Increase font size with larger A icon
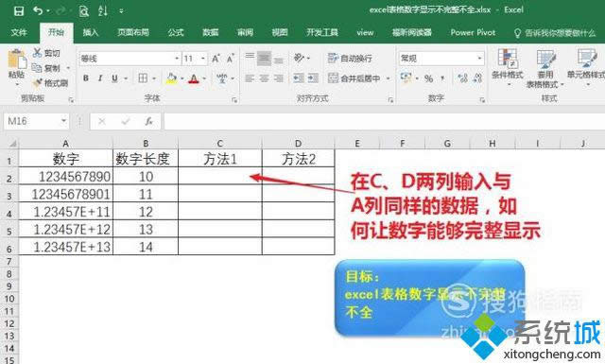 pos(216,59)
